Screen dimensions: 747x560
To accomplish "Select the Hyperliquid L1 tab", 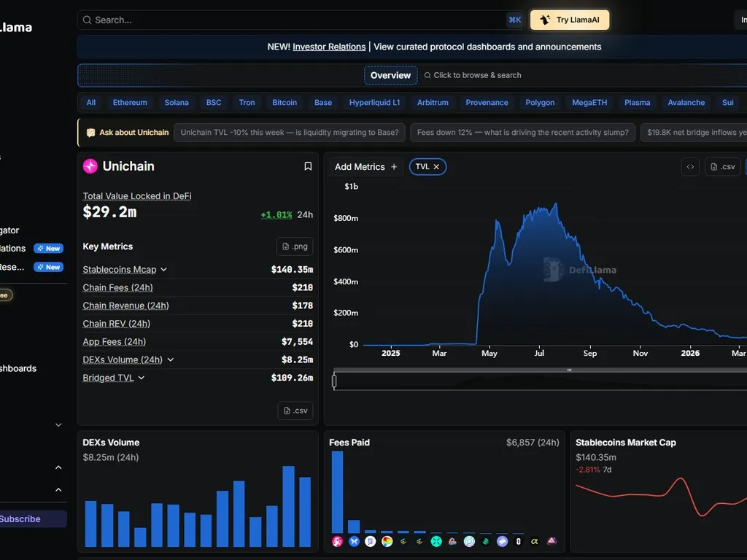I will (x=374, y=102).
